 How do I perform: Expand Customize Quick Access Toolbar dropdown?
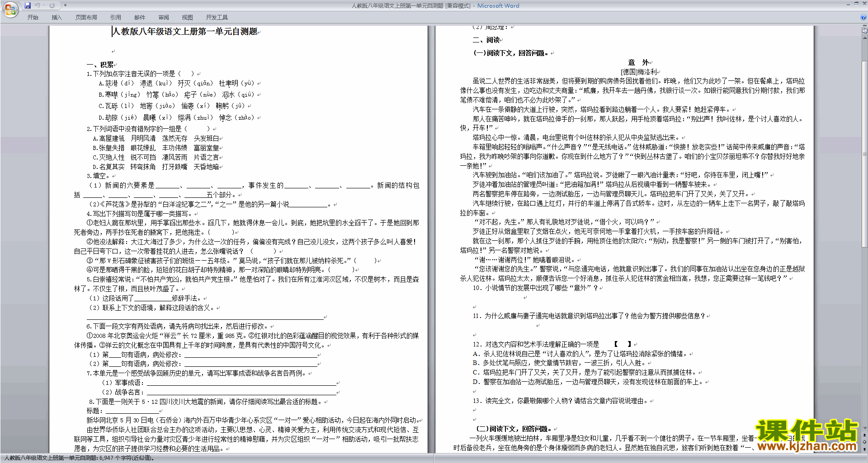click(x=65, y=5)
